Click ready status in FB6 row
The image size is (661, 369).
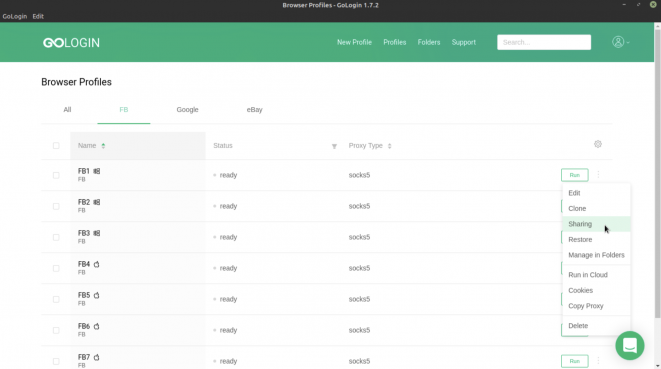coord(228,330)
